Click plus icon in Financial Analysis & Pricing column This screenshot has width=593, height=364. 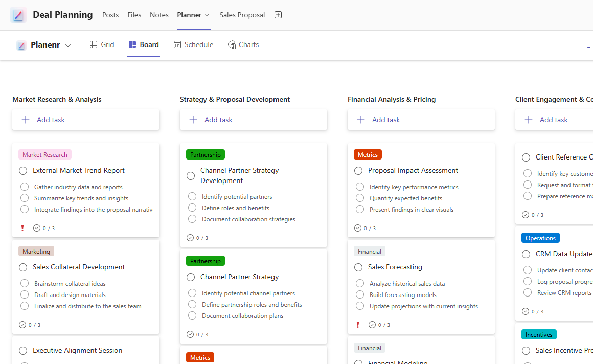(x=361, y=120)
